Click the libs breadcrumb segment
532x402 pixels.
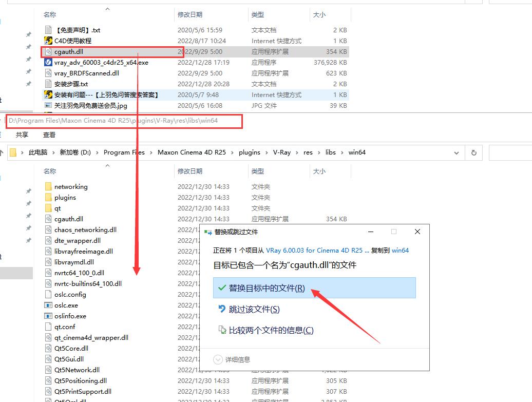point(331,152)
